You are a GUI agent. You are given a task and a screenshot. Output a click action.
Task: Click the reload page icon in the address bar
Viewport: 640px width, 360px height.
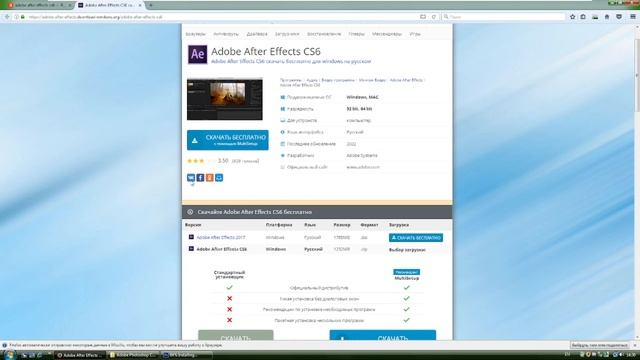pos(433,17)
